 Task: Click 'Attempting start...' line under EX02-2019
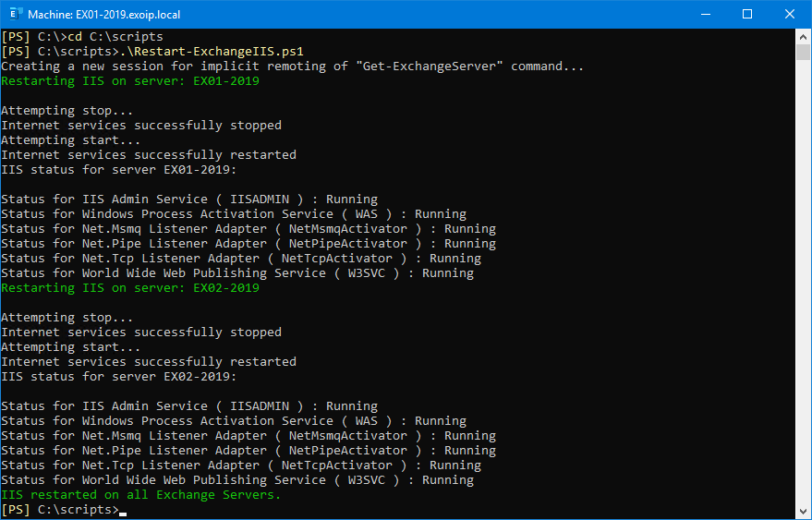[70, 347]
